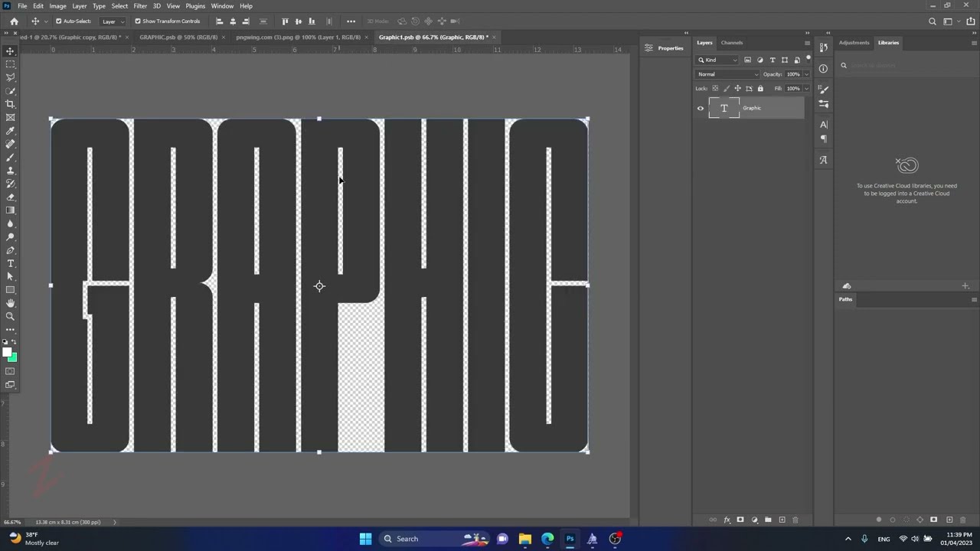Image resolution: width=980 pixels, height=551 pixels.
Task: Select the Pen tool
Action: click(11, 250)
